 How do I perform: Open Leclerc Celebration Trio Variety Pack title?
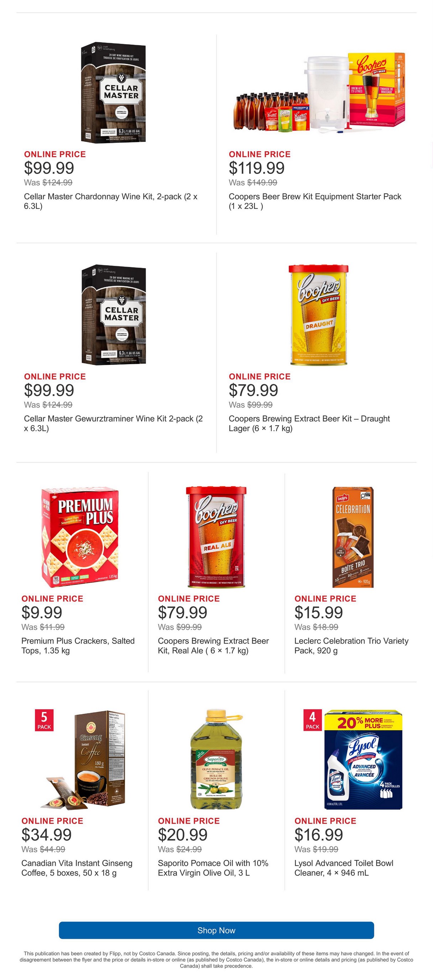(351, 646)
